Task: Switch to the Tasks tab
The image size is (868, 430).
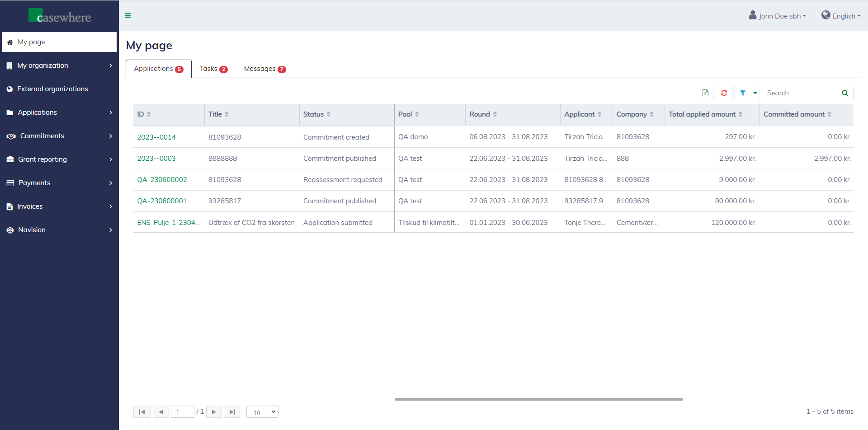Action: pos(213,69)
